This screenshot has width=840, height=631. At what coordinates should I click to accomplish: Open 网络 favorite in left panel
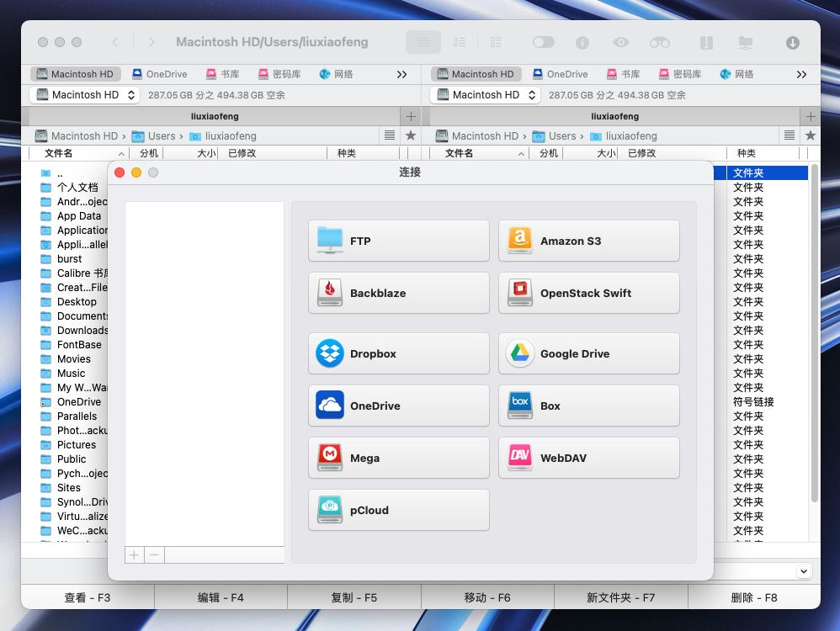coord(336,74)
